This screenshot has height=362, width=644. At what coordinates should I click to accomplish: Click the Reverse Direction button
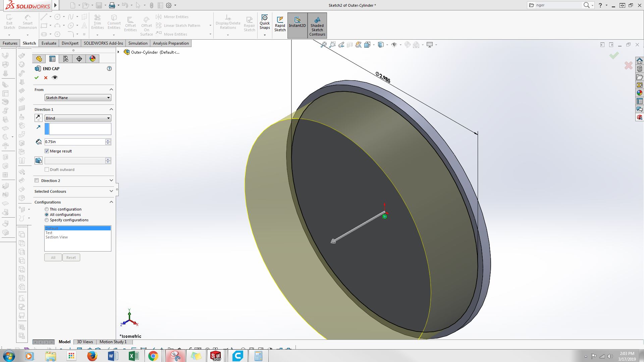(39, 118)
